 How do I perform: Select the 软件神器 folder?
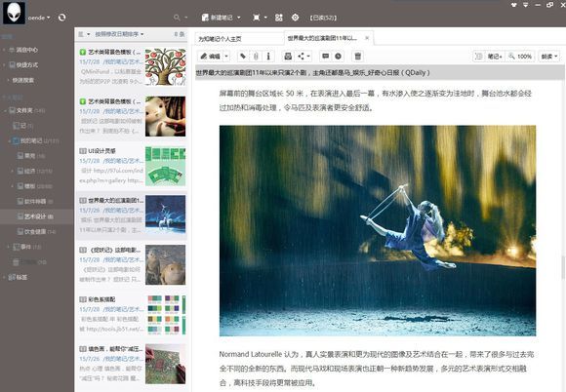(35, 201)
